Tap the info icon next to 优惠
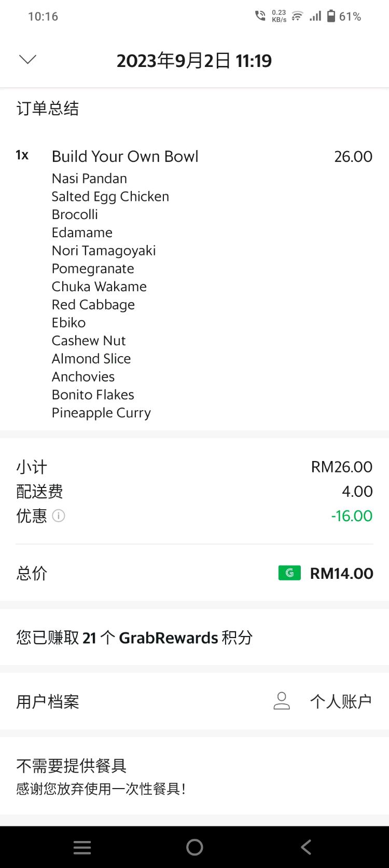389x868 pixels. [59, 516]
